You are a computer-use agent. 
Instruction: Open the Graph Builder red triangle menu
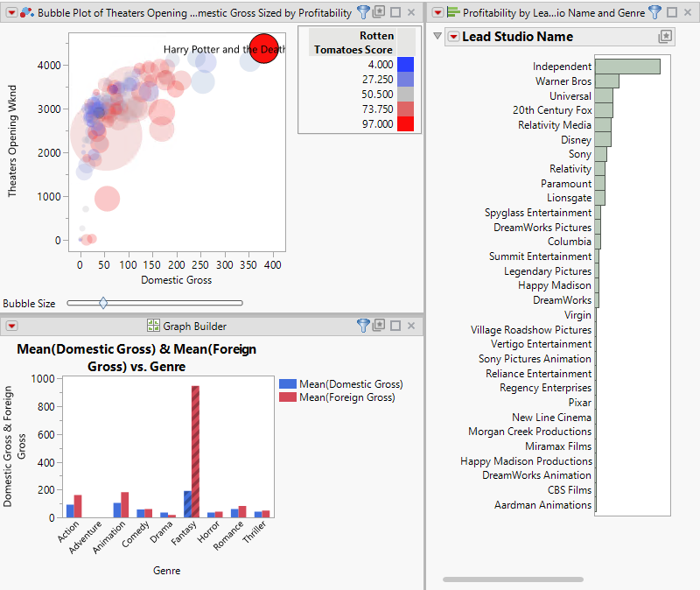(x=12, y=325)
